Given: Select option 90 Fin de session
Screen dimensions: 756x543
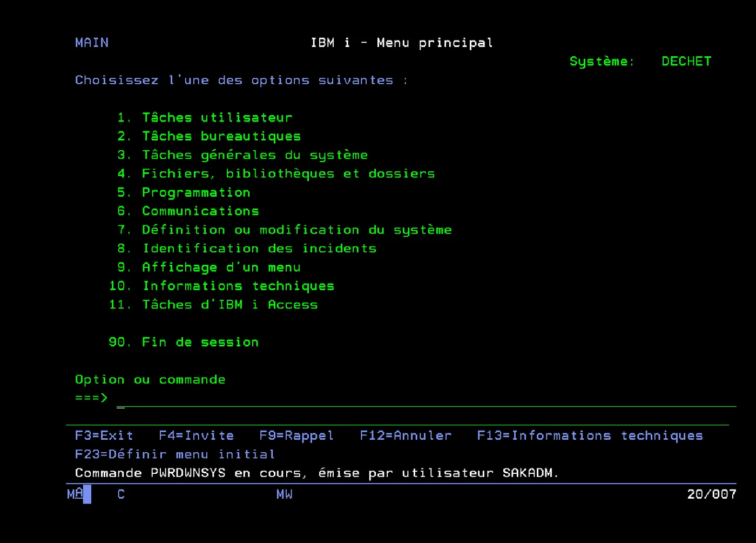Looking at the screenshot, I should [184, 342].
